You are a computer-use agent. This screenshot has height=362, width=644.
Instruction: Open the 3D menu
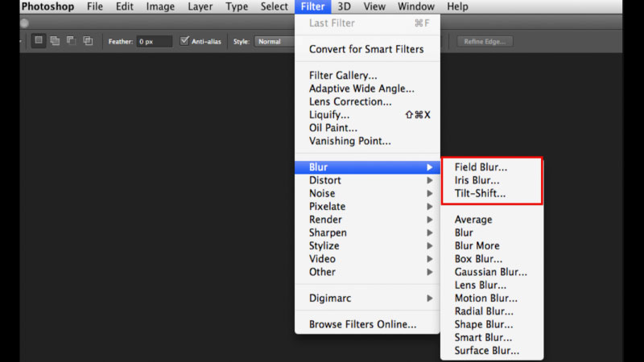point(345,6)
